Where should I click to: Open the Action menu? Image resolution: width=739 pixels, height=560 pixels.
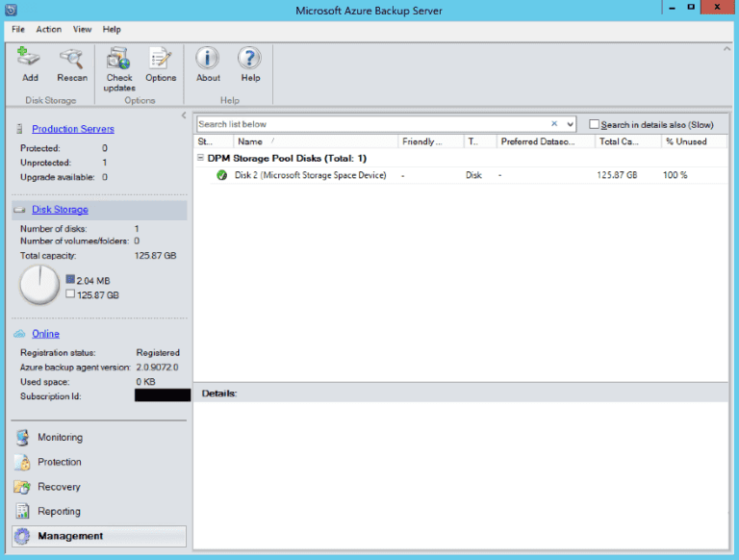[x=48, y=29]
